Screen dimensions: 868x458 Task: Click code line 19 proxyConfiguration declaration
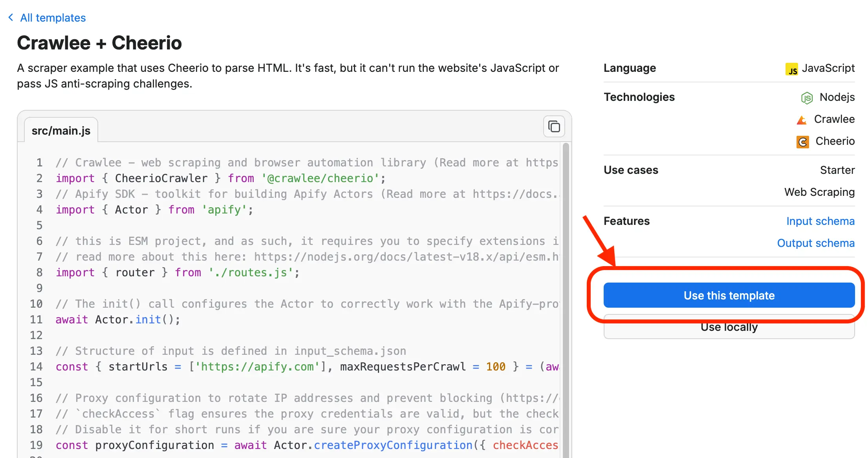[x=307, y=445]
